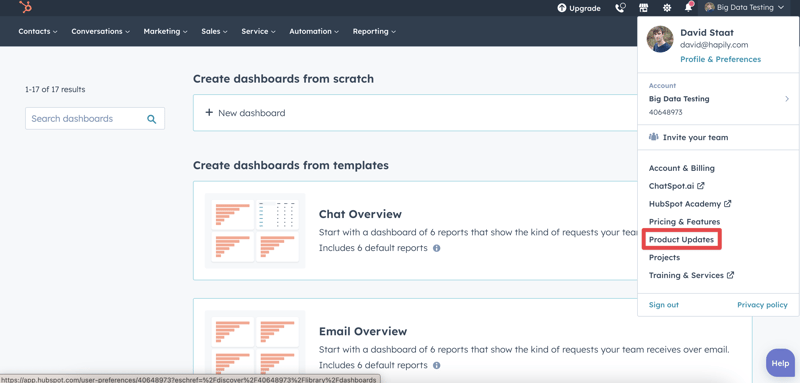Open HubSpot Academy external link
This screenshot has width=800, height=383.
(690, 204)
